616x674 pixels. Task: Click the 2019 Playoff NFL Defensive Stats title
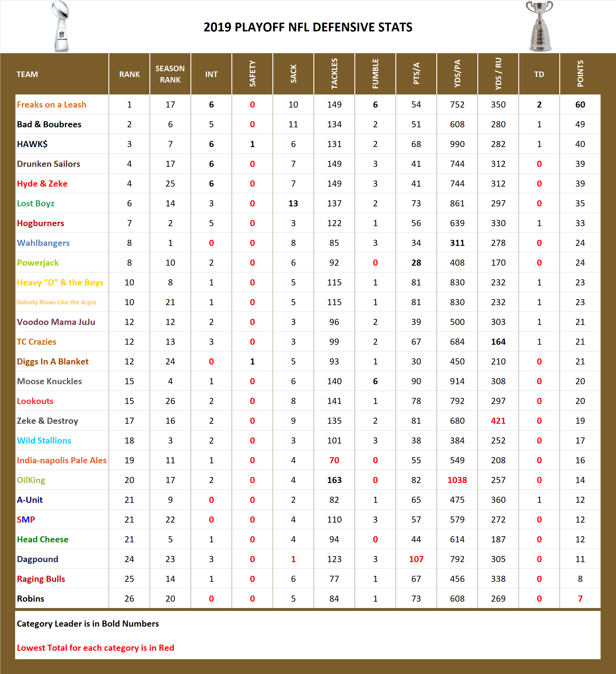pos(308,28)
